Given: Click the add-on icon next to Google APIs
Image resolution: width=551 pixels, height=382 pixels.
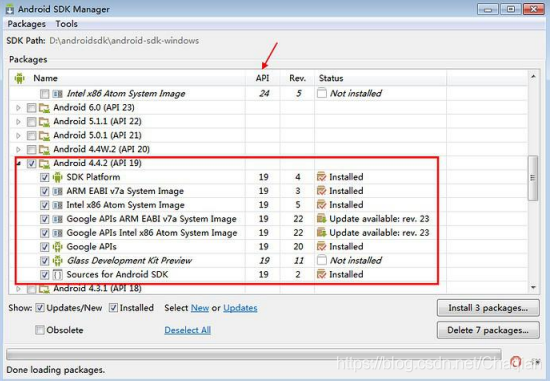Looking at the screenshot, I should [x=57, y=247].
